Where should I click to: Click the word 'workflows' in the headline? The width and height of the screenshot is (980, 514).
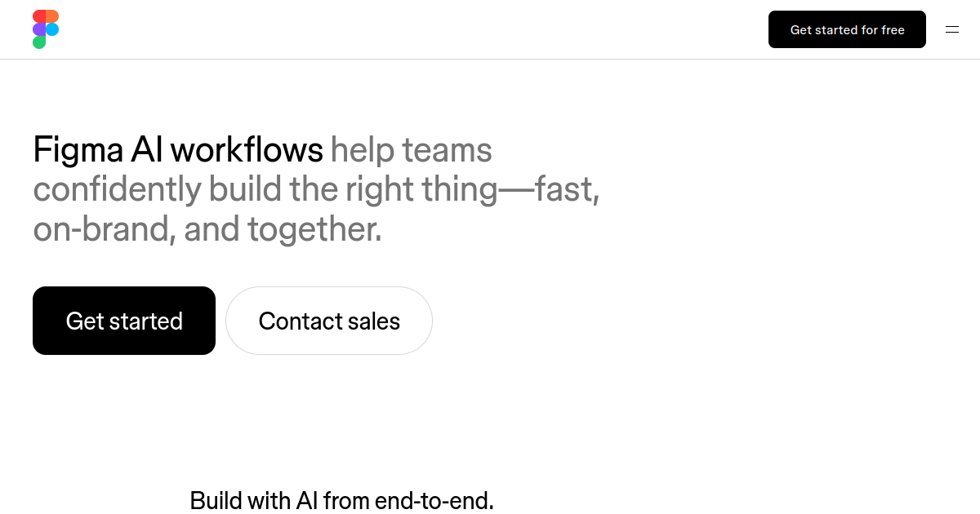[247, 150]
